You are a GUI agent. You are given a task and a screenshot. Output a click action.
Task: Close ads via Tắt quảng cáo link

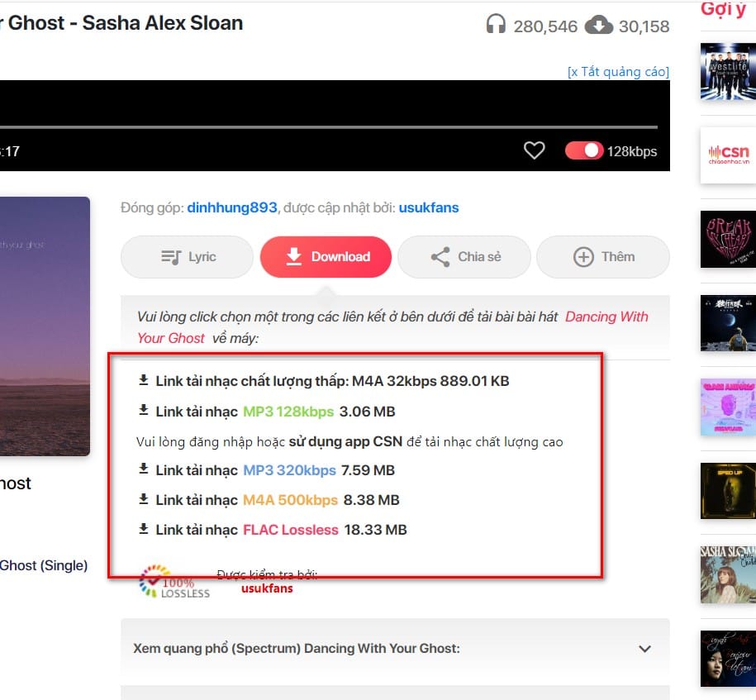pos(618,72)
